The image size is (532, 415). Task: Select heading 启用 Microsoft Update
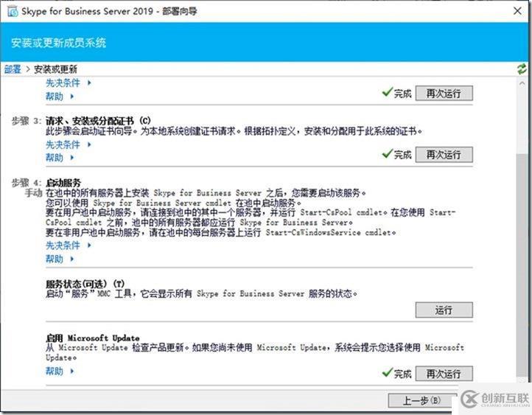93,338
